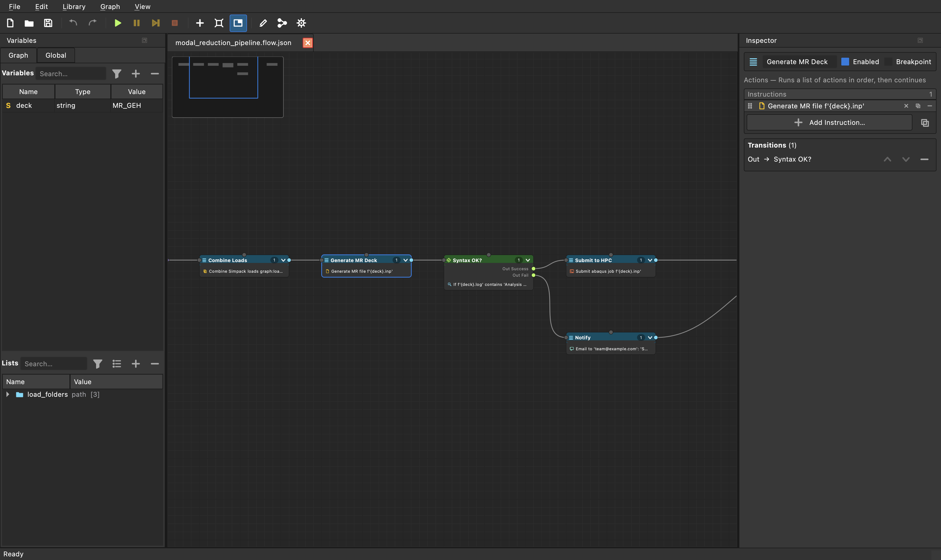
Task: Click the Variables search field
Action: click(x=71, y=74)
